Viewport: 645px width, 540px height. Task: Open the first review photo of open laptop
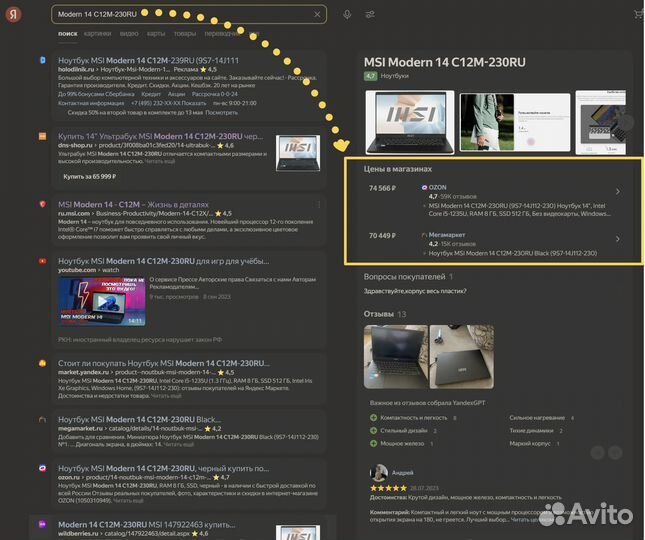[396, 357]
